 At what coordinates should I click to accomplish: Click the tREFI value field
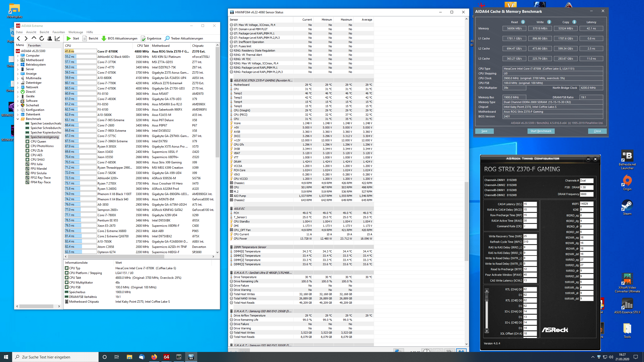coord(587,204)
